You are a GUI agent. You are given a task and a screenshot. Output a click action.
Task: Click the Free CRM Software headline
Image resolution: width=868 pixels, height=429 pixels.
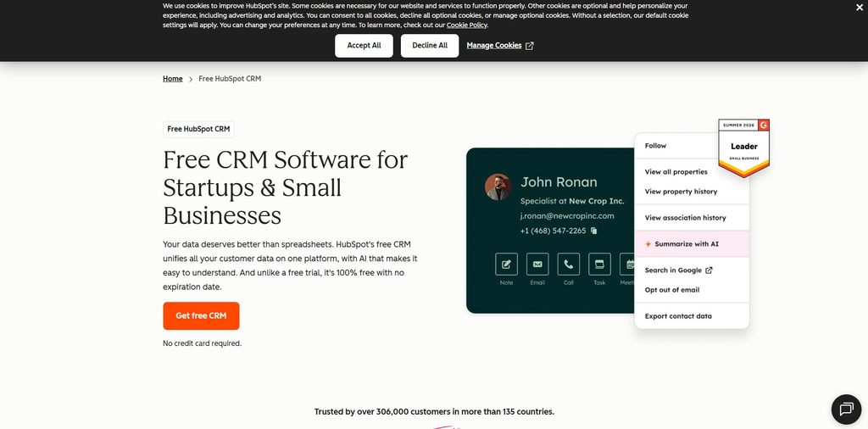pos(285,187)
